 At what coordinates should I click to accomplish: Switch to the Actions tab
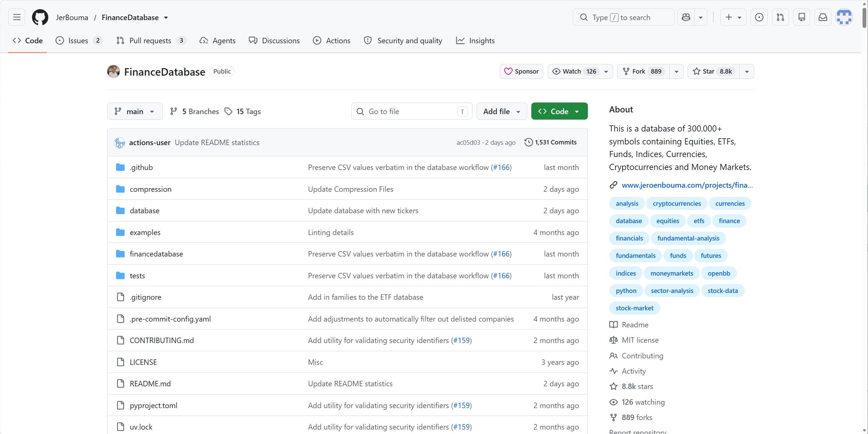332,41
